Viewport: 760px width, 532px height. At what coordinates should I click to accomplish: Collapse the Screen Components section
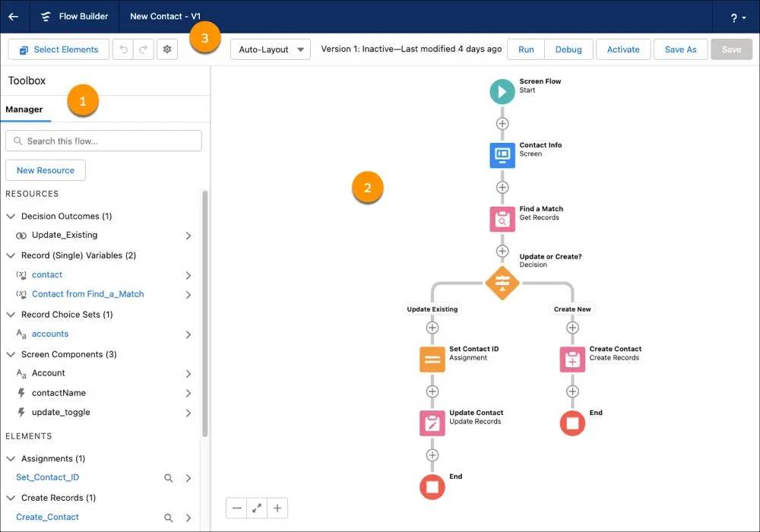(x=11, y=354)
